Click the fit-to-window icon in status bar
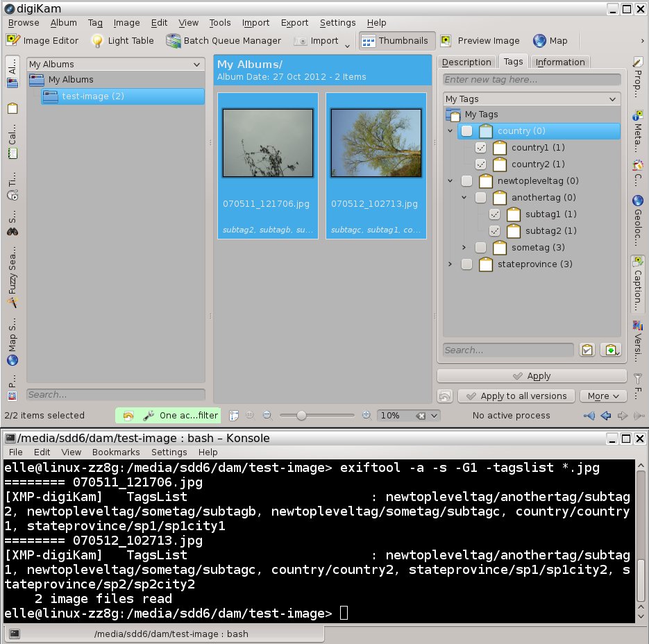Viewport: 649px width, 644px height. [234, 415]
